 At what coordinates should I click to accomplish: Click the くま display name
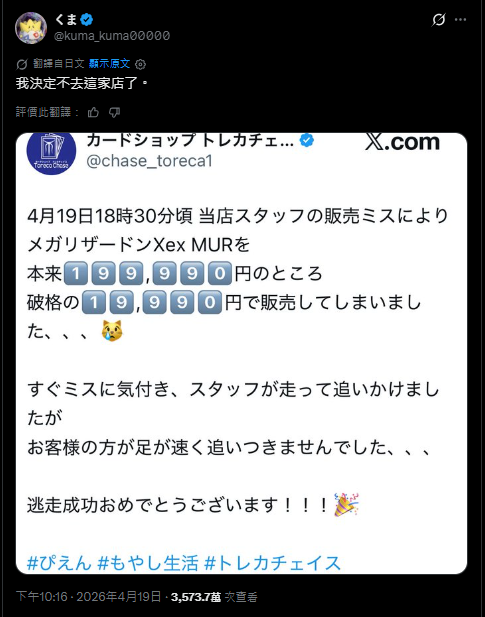click(x=66, y=19)
